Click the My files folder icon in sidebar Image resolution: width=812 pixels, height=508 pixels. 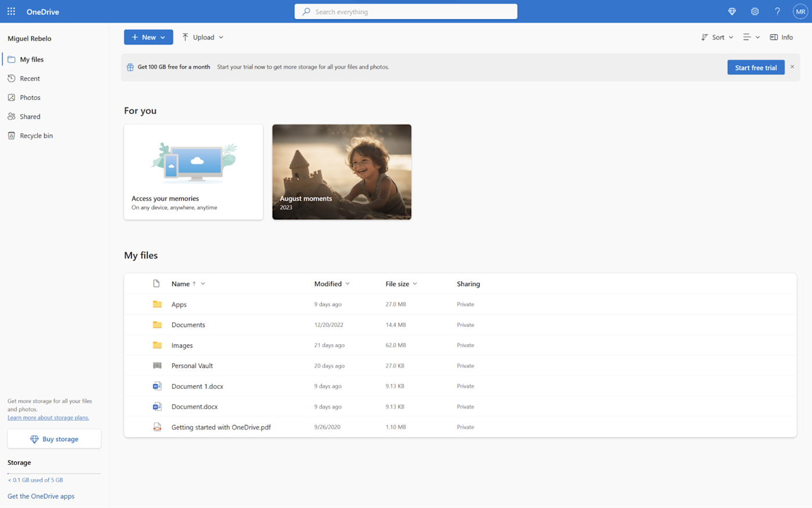coord(12,59)
